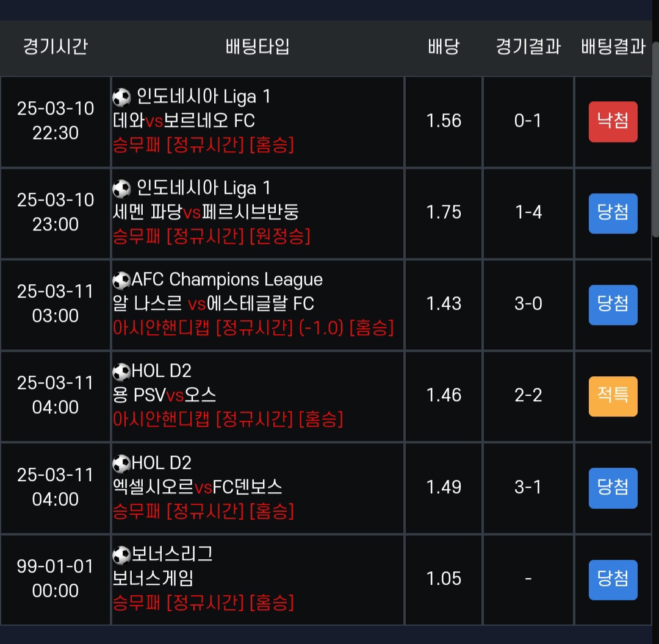Click soccer ball icon in 용 PSV row

[x=122, y=371]
